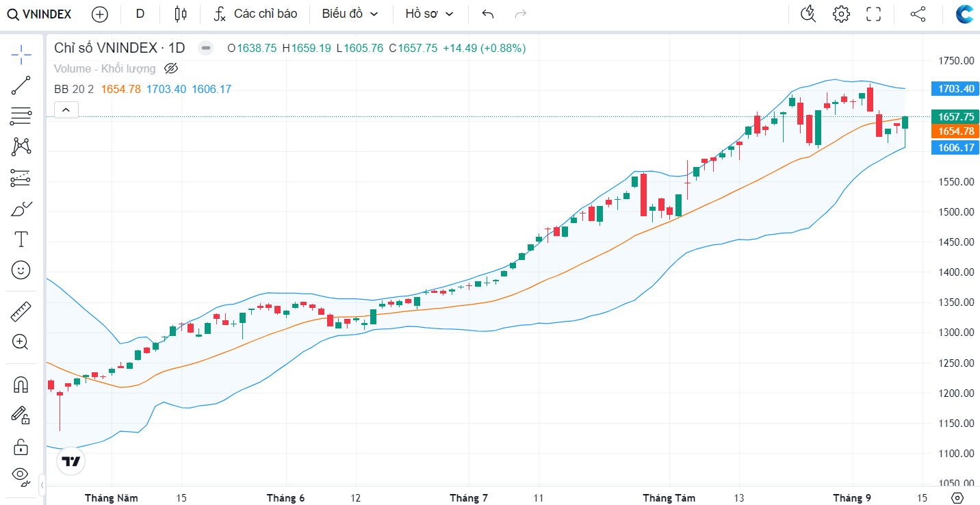This screenshot has width=980, height=505.
Task: Select the trend line drawing tool
Action: point(21,86)
